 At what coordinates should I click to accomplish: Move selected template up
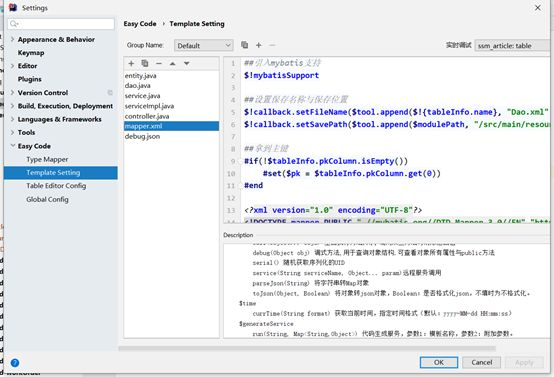(172, 64)
